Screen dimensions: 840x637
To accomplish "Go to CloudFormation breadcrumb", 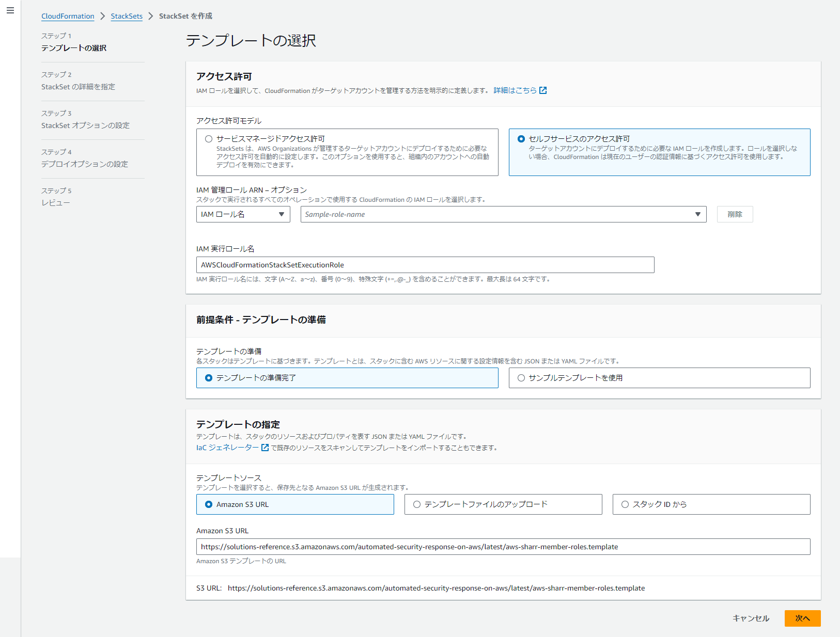I will (68, 16).
